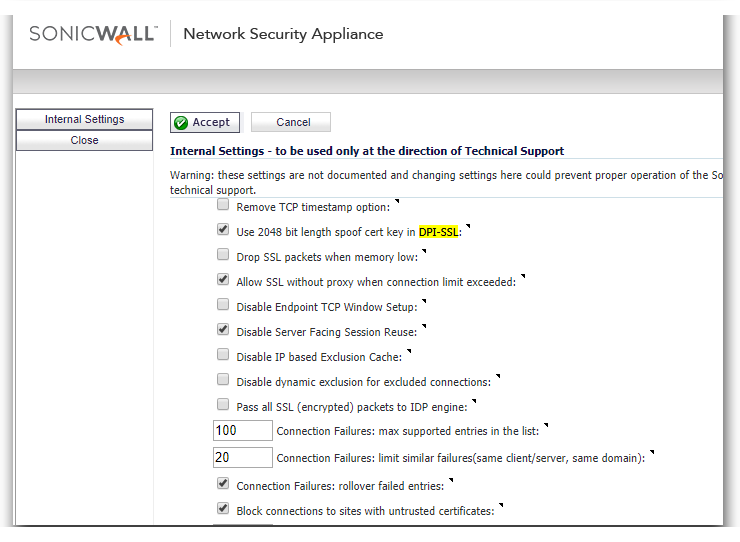Enable Remove TCP timestamp option checkbox
Screen dimensions: 740x542
tap(223, 205)
